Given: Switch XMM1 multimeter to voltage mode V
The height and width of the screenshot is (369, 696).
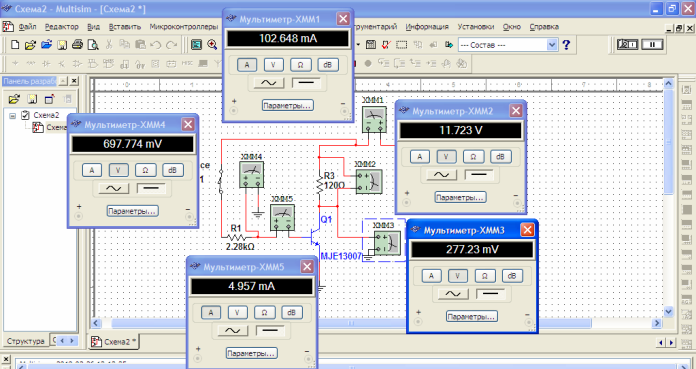Looking at the screenshot, I should (x=274, y=65).
